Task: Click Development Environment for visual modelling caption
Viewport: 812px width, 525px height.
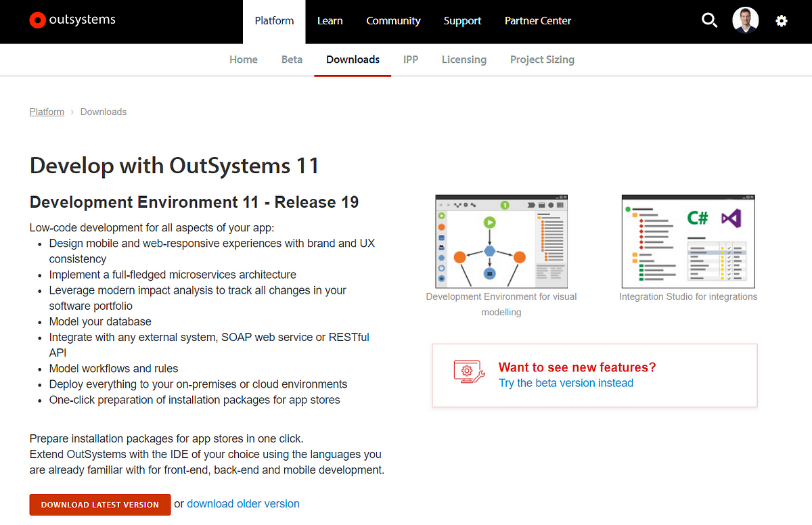Action: coord(501,304)
